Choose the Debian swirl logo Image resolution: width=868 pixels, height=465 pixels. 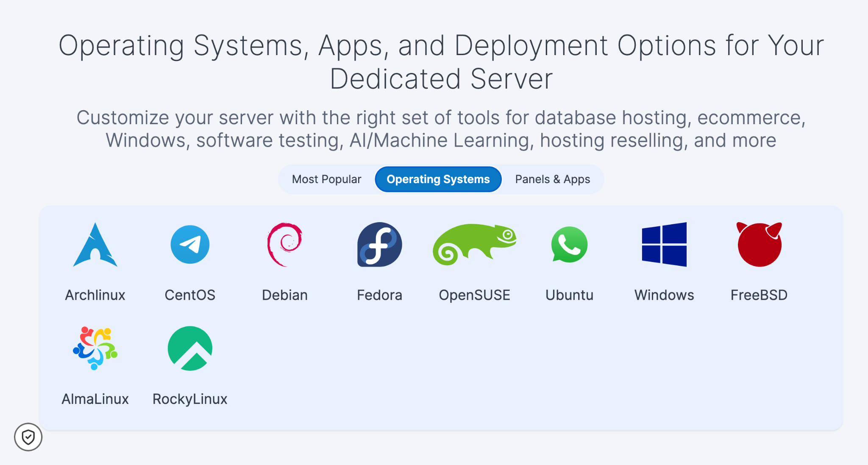285,245
